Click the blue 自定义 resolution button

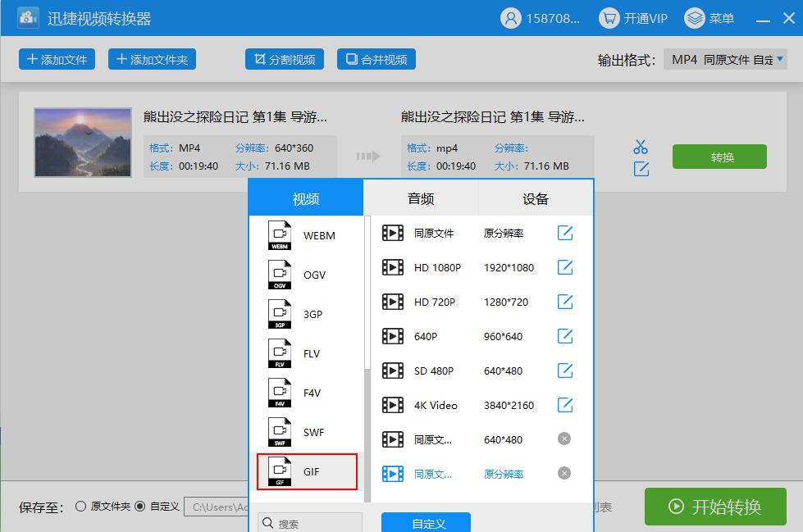pyautogui.click(x=426, y=522)
